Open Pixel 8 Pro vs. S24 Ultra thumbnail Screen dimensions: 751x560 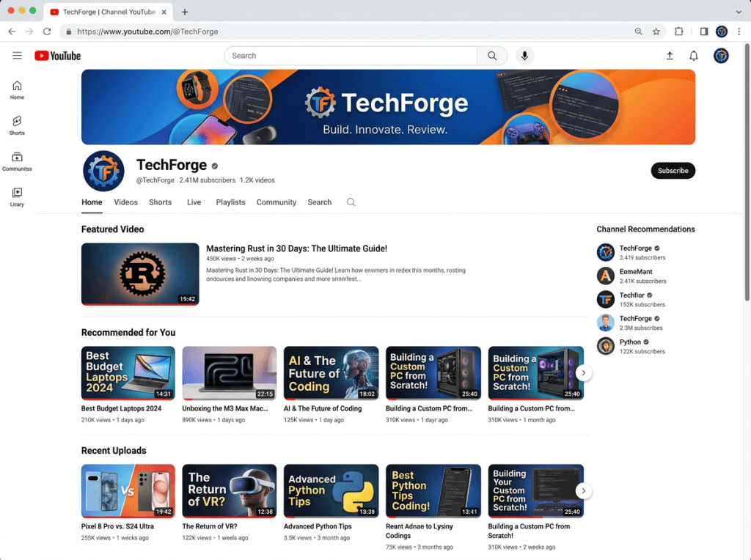pos(128,490)
